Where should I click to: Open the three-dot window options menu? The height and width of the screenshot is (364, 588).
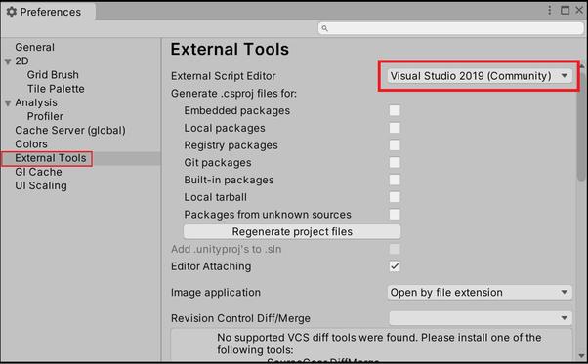pyautogui.click(x=549, y=11)
